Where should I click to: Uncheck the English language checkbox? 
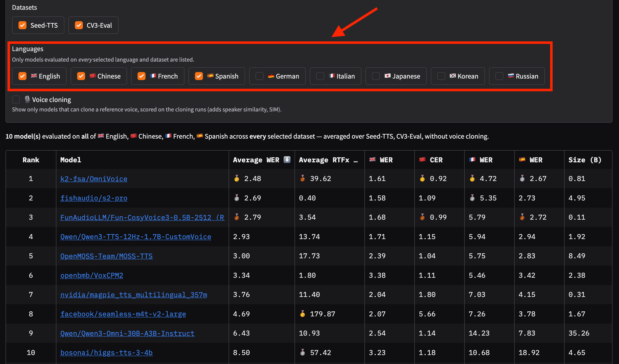coord(22,76)
